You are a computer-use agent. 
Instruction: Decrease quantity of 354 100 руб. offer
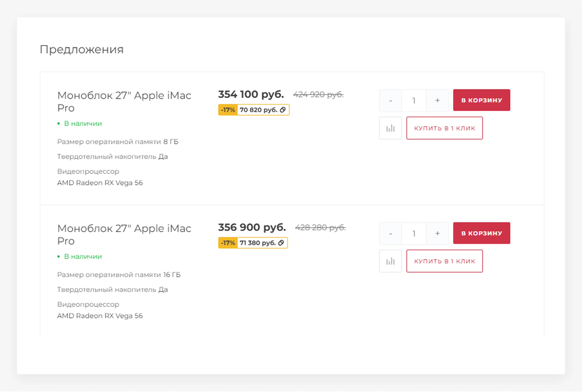point(391,100)
